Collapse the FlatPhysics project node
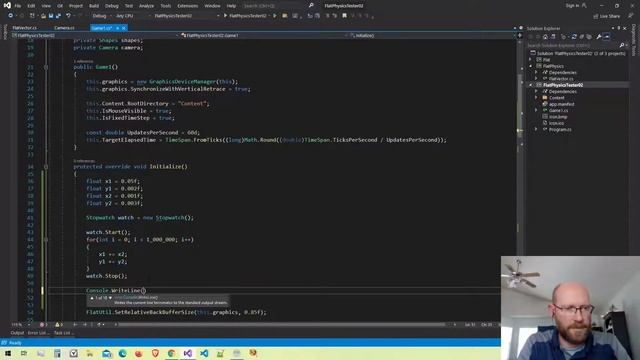Viewport: 640px width, 360px height. click(531, 66)
